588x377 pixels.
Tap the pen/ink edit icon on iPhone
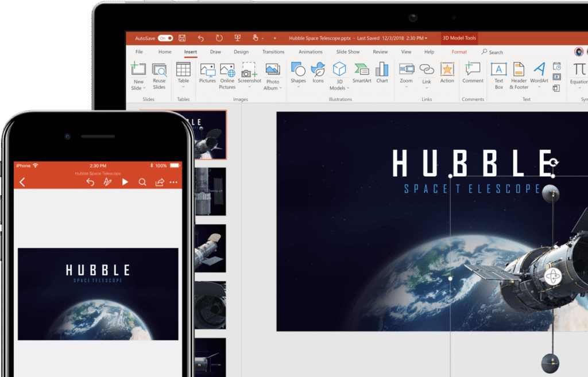pyautogui.click(x=107, y=182)
